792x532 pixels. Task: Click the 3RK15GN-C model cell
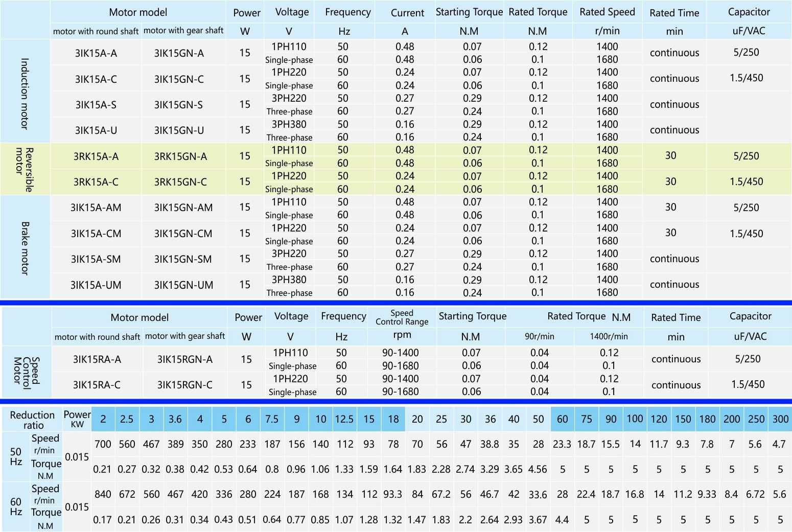click(x=180, y=182)
